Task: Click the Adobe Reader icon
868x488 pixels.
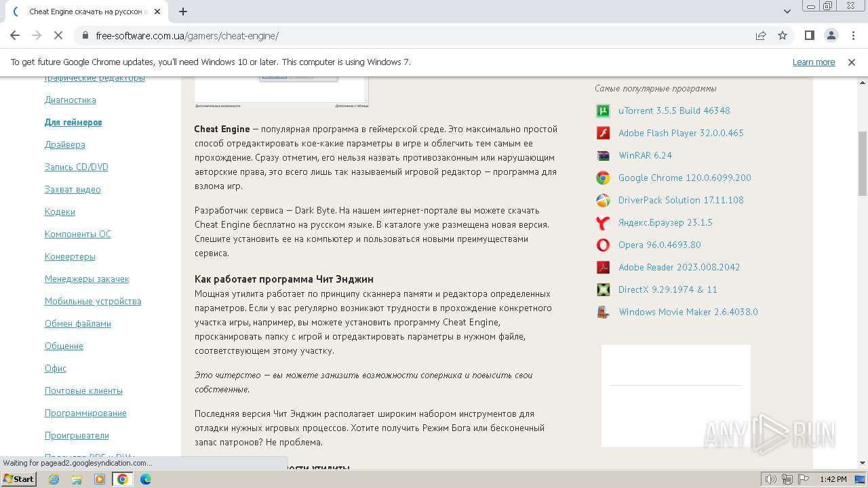Action: (603, 268)
